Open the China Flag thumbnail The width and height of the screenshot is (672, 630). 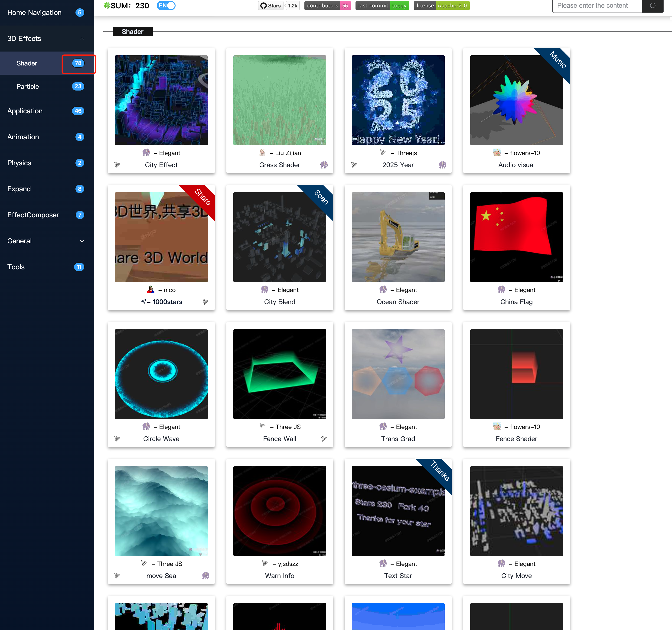coord(516,237)
